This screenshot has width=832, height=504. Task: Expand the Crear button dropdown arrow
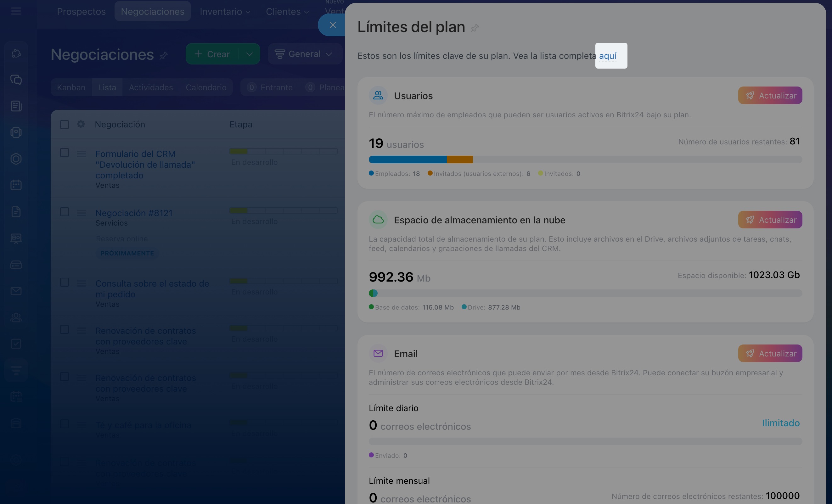(249, 54)
